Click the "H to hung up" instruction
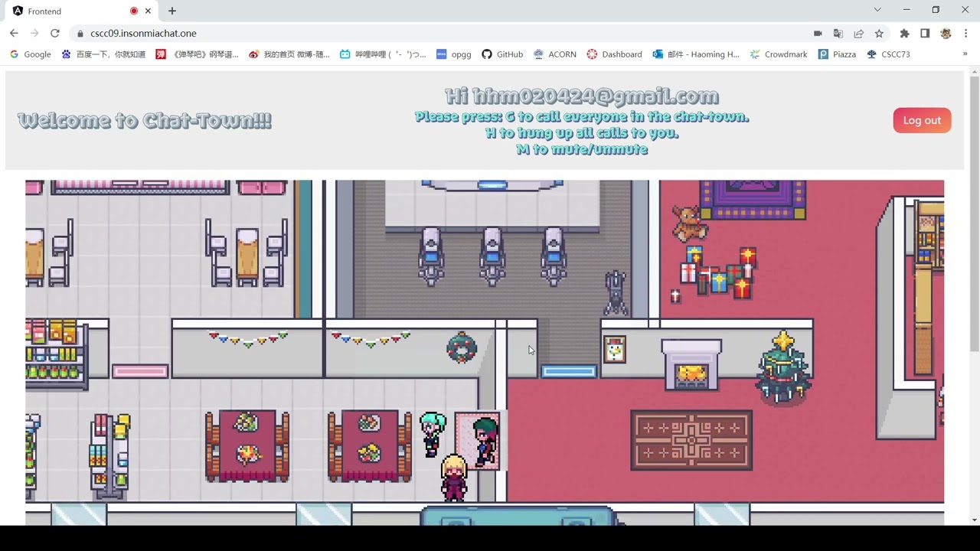Screen dimensions: 980x551 coord(582,133)
